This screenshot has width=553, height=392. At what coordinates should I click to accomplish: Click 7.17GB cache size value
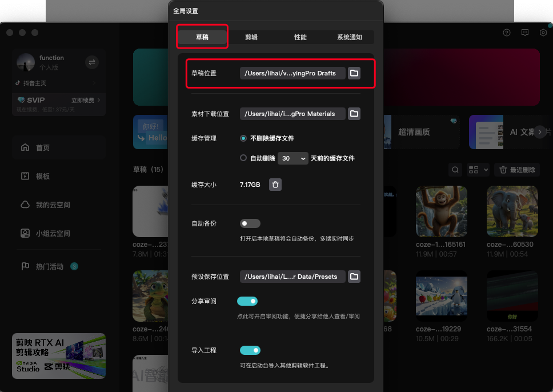pyautogui.click(x=250, y=185)
